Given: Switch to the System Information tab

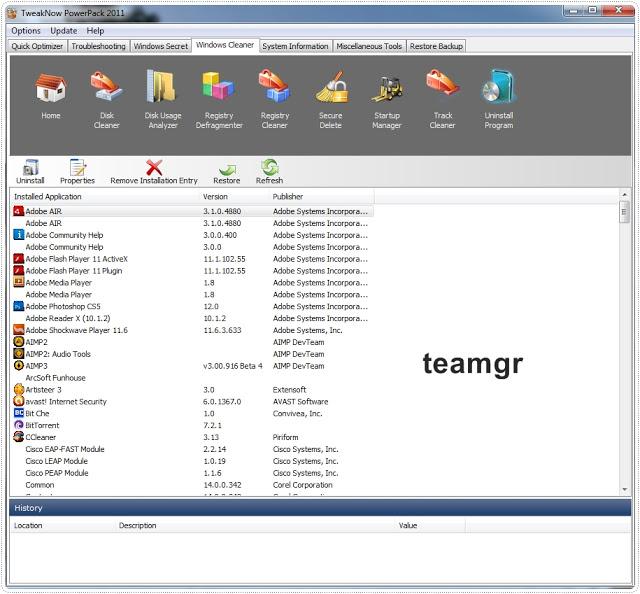Looking at the screenshot, I should (295, 46).
